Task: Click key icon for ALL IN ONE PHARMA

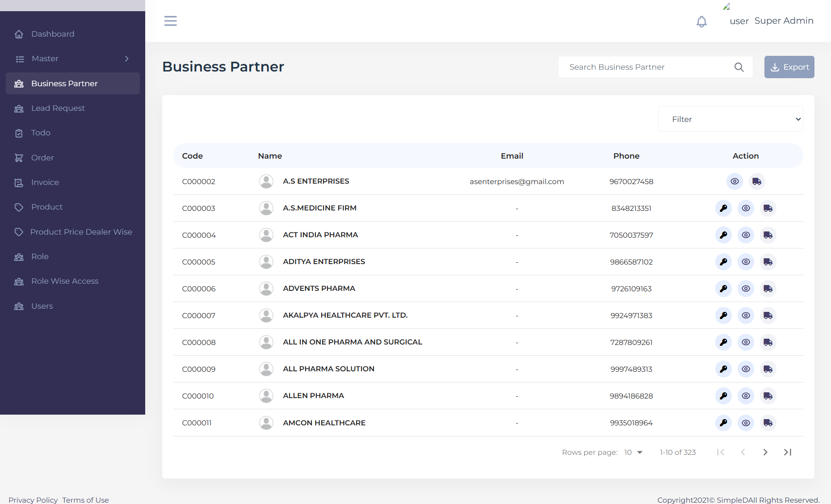Action: [x=723, y=342]
